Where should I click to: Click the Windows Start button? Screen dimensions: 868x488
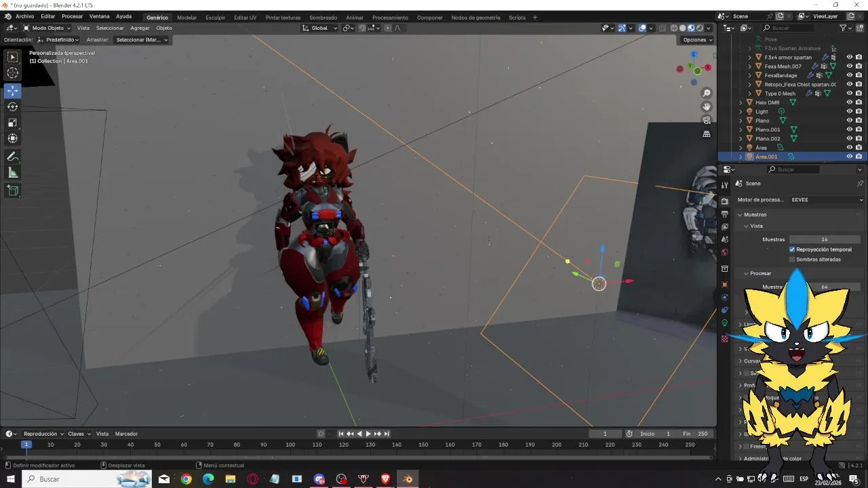coord(10,479)
